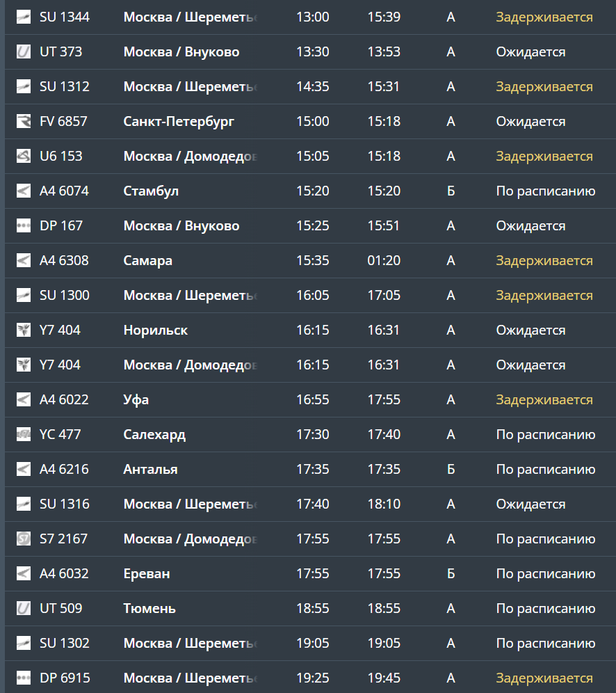
Task: Click the Yamal logo beside YC 477
Action: point(24,435)
